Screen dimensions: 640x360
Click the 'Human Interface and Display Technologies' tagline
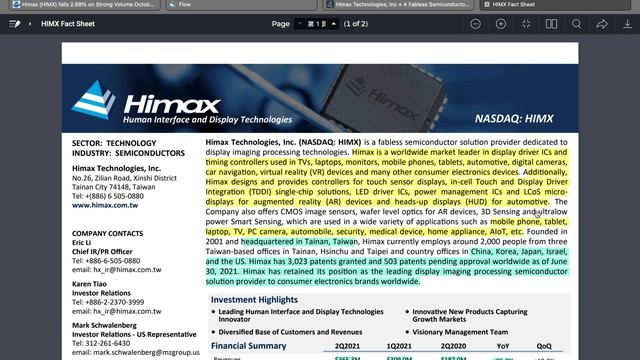[x=207, y=120]
